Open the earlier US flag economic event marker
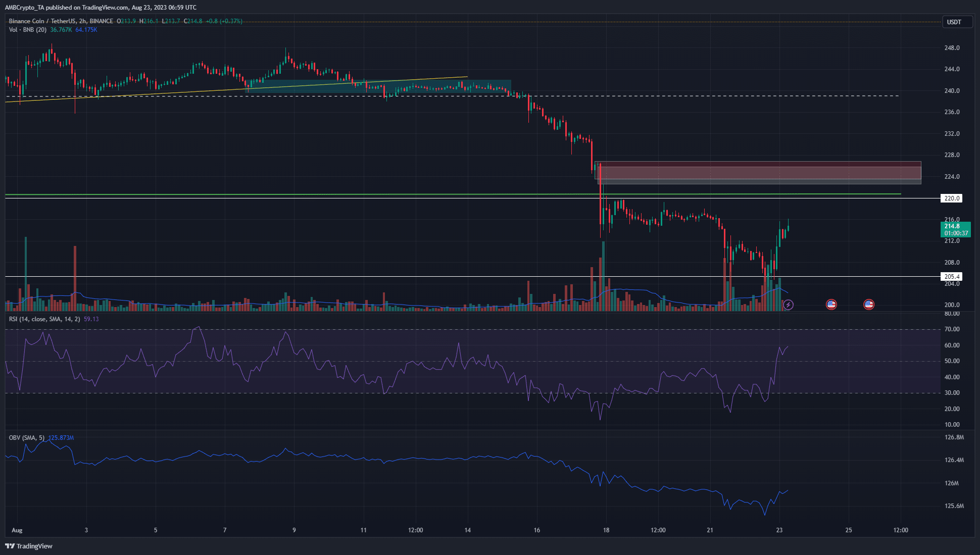 (831, 305)
